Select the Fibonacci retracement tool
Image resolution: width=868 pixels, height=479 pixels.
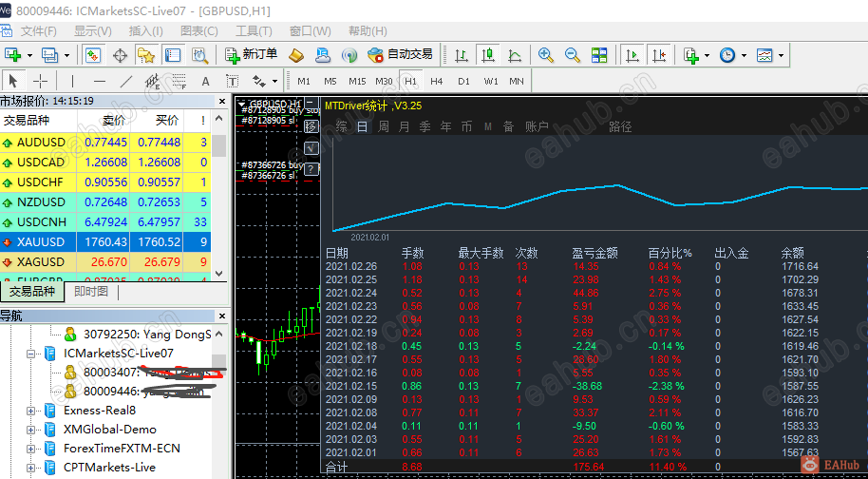click(x=179, y=82)
